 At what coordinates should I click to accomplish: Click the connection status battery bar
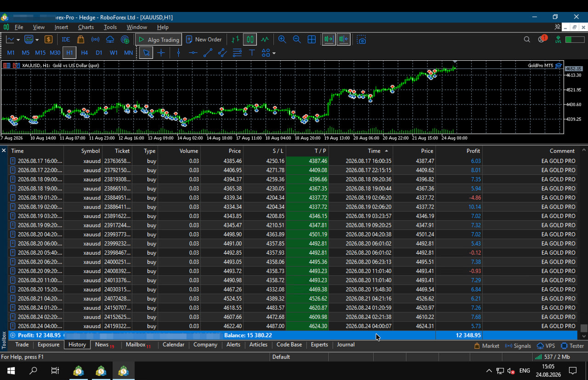[575, 40]
